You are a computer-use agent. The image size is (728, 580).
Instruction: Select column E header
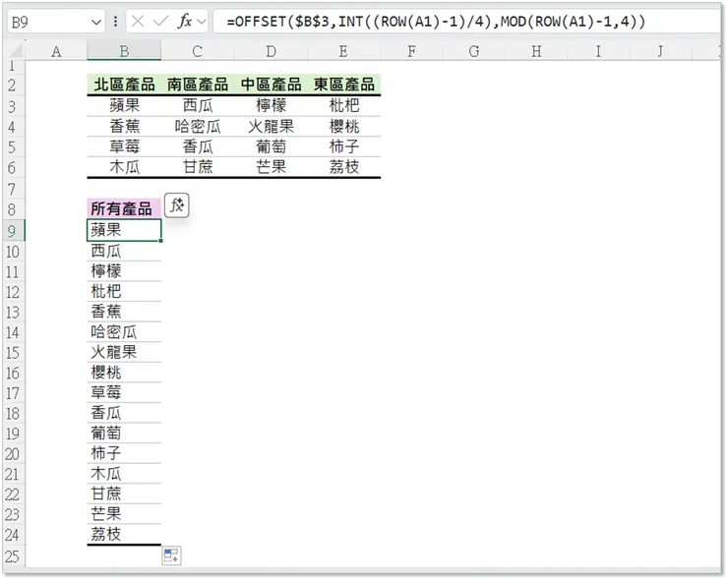343,51
